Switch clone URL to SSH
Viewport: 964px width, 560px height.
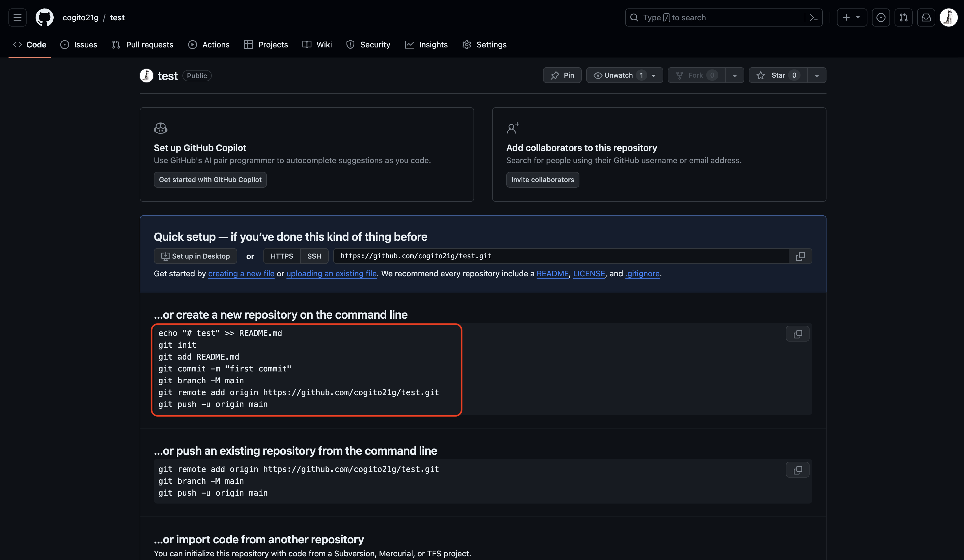314,256
